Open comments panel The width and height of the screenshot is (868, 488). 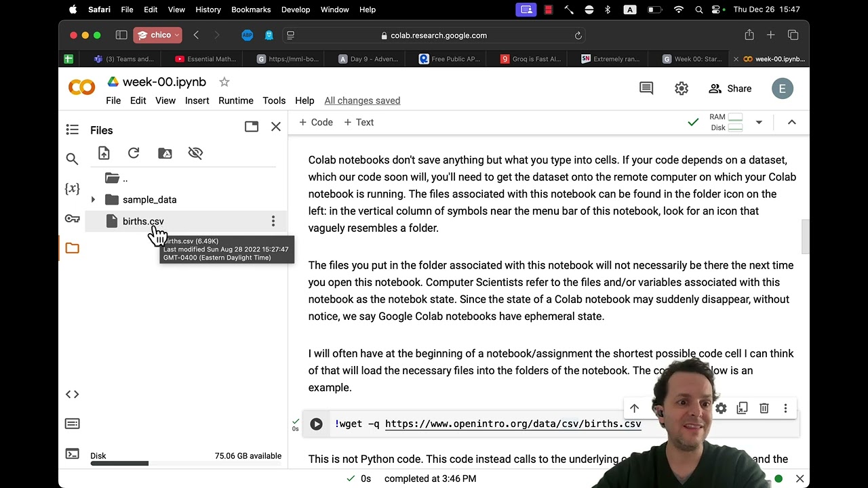(646, 88)
